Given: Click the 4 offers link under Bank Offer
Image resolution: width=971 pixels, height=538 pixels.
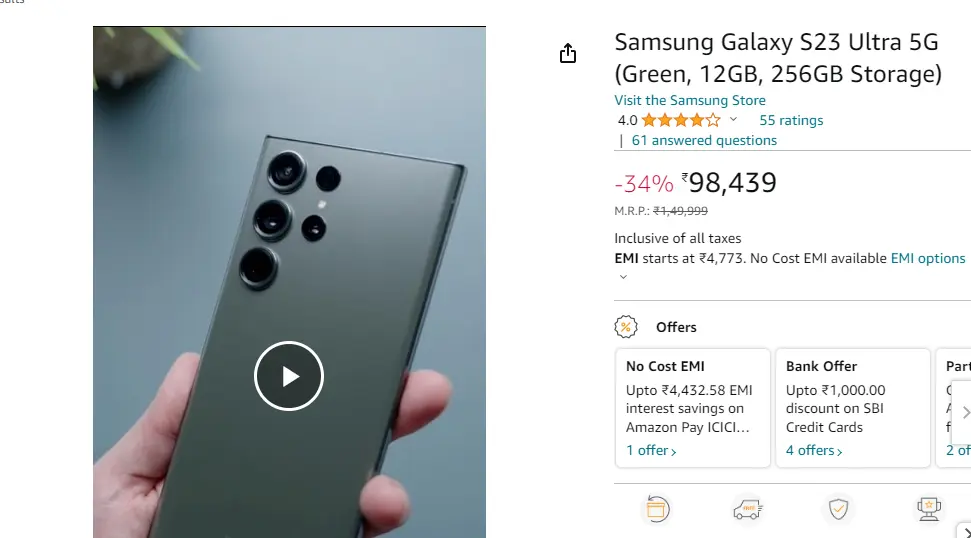Looking at the screenshot, I should click(814, 451).
